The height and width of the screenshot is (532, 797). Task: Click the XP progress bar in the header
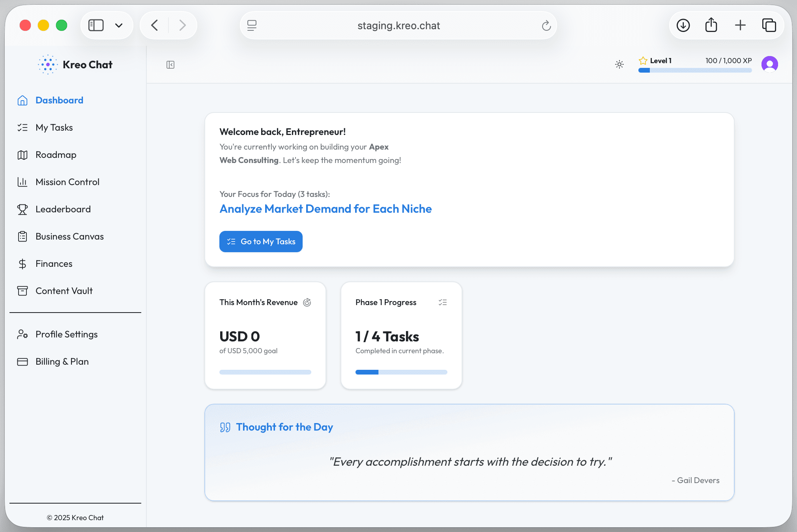pyautogui.click(x=695, y=70)
